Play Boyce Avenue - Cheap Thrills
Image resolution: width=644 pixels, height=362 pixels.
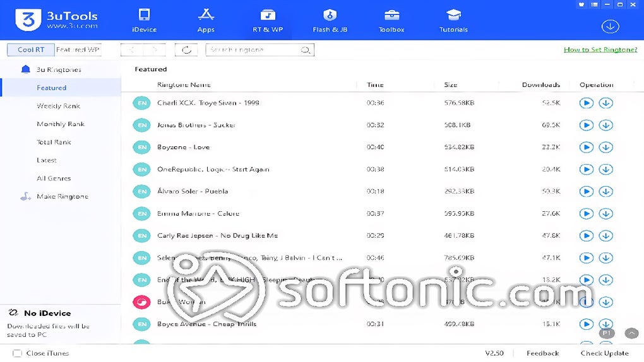586,324
